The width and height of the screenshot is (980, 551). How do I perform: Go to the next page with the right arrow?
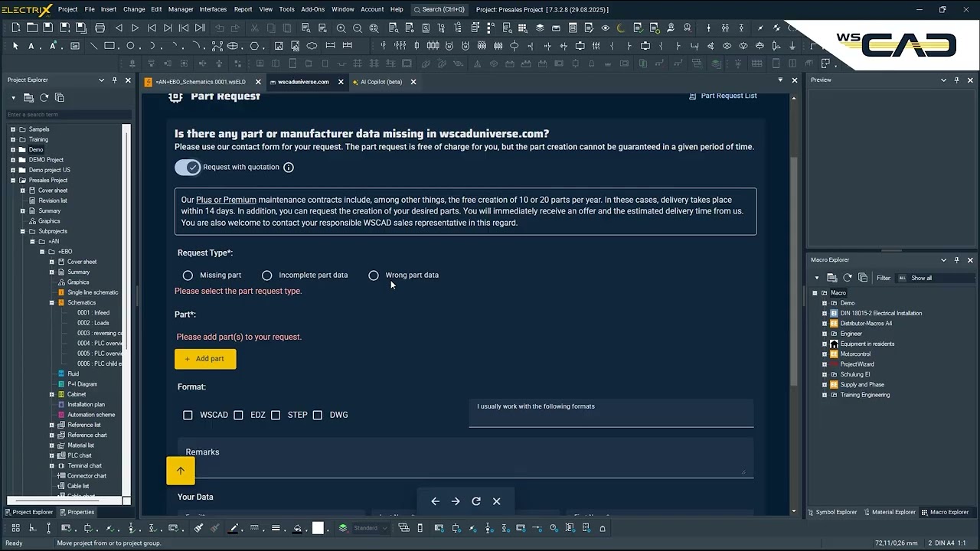[x=135, y=28]
